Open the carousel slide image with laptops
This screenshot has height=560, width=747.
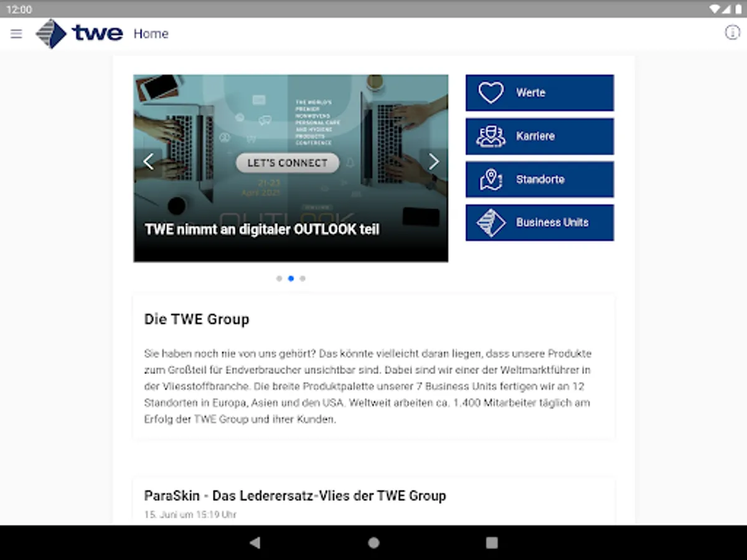(x=291, y=168)
